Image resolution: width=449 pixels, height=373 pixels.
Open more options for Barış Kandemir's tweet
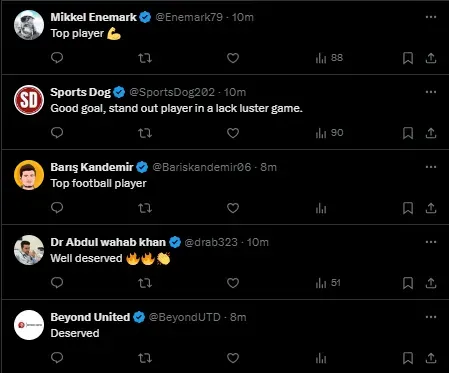click(x=431, y=167)
